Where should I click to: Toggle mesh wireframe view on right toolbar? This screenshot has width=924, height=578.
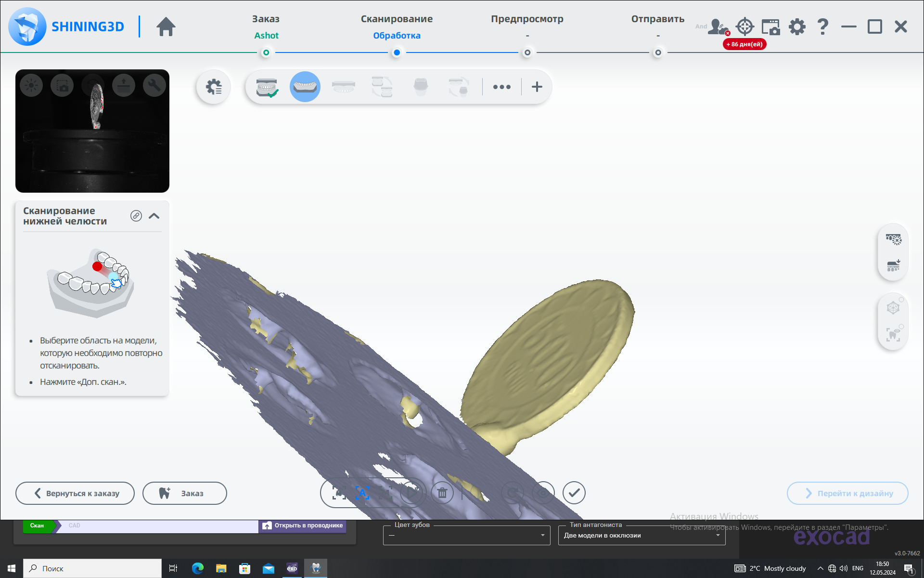coord(894,307)
